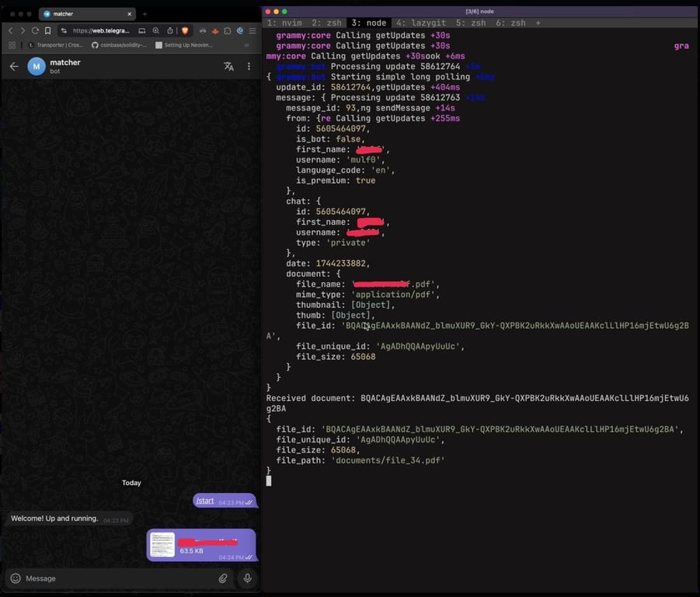Click the browser forward arrow
This screenshot has height=597, width=700.
pos(23,31)
